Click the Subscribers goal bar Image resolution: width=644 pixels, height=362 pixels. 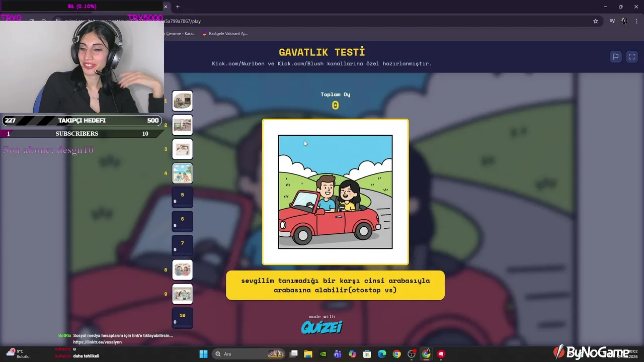[x=82, y=134]
